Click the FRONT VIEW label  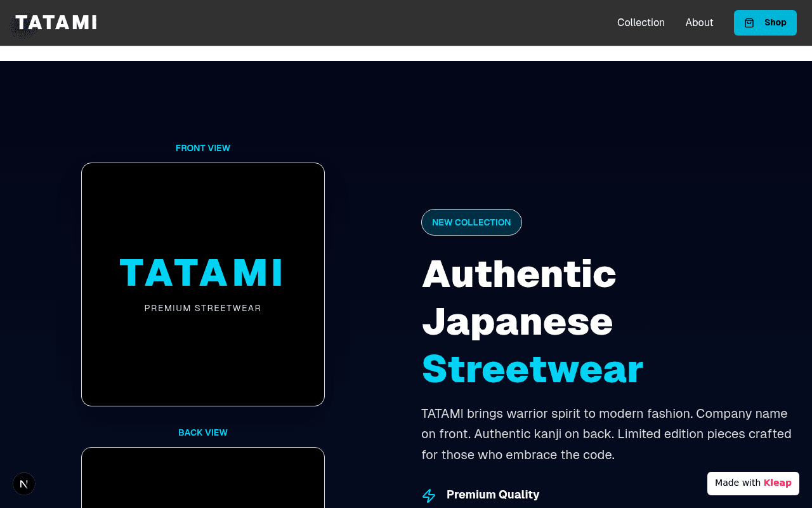pos(203,148)
